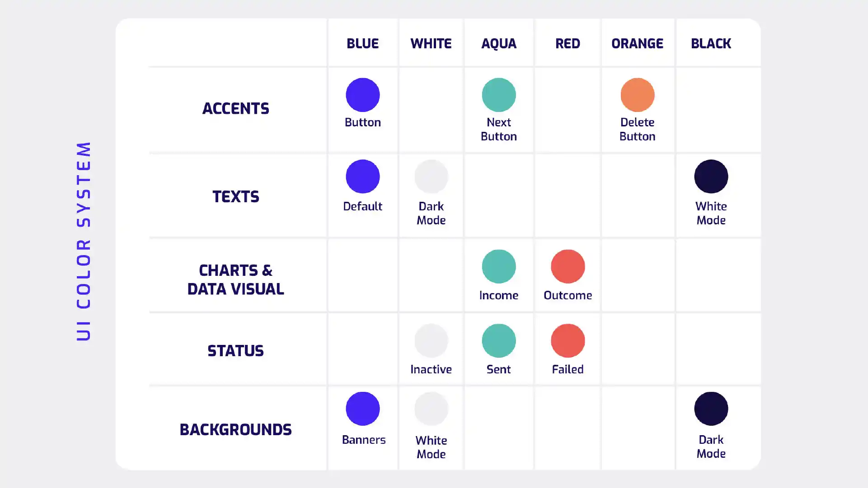
Task: Click the blue Default text swatch
Action: 362,177
